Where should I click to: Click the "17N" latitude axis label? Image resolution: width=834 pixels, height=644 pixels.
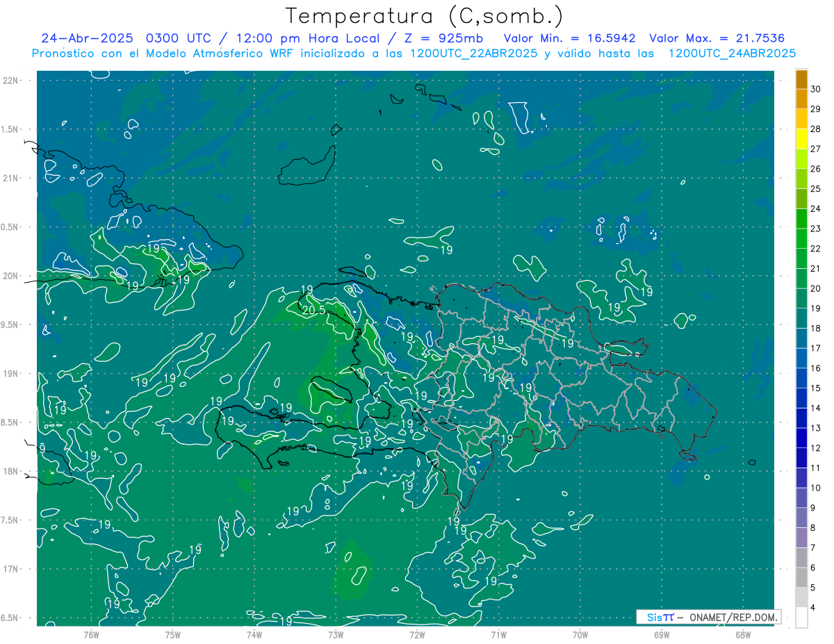tap(11, 569)
